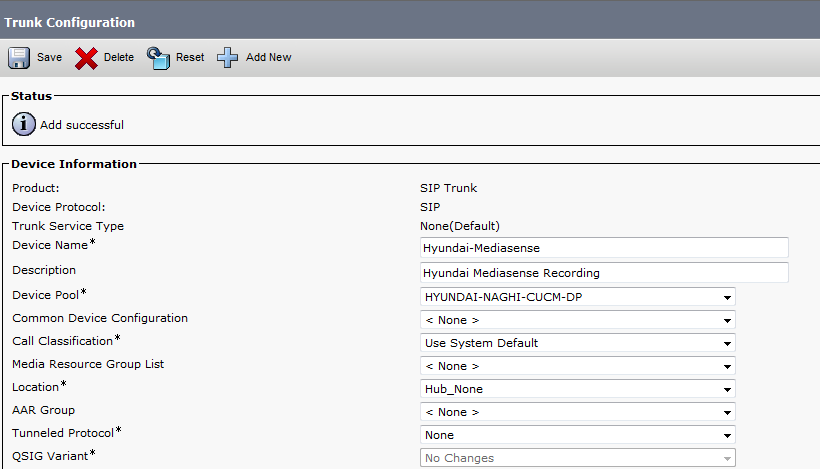This screenshot has width=820, height=469.
Task: Open the Tunneled Protocol dropdown
Action: pos(577,435)
